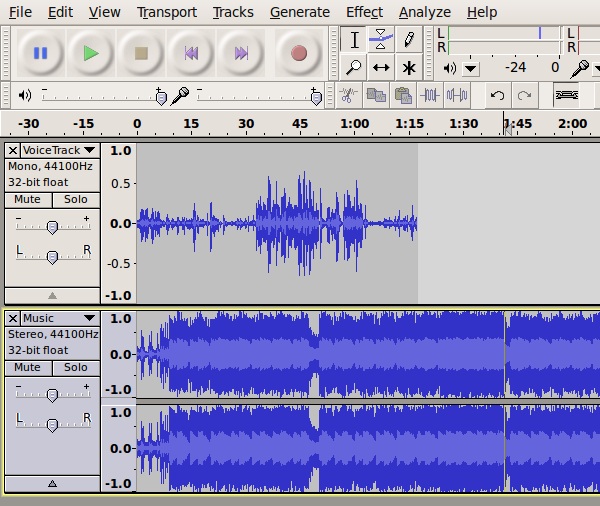Viewport: 600px width, 506px height.
Task: Expand the output meter speaker dropdown
Action: pos(470,69)
